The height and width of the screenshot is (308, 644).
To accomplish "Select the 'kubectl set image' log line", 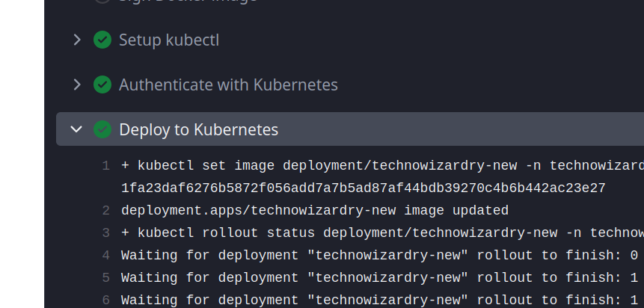I will point(382,166).
